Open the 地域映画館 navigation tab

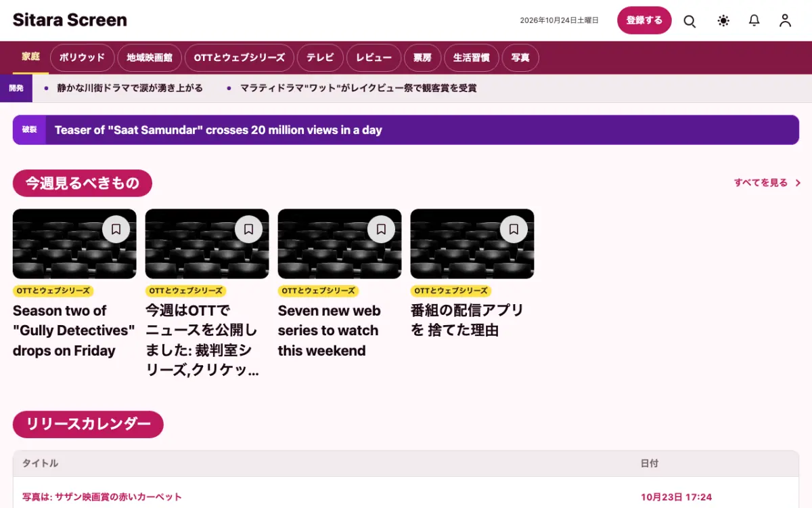[x=150, y=58]
